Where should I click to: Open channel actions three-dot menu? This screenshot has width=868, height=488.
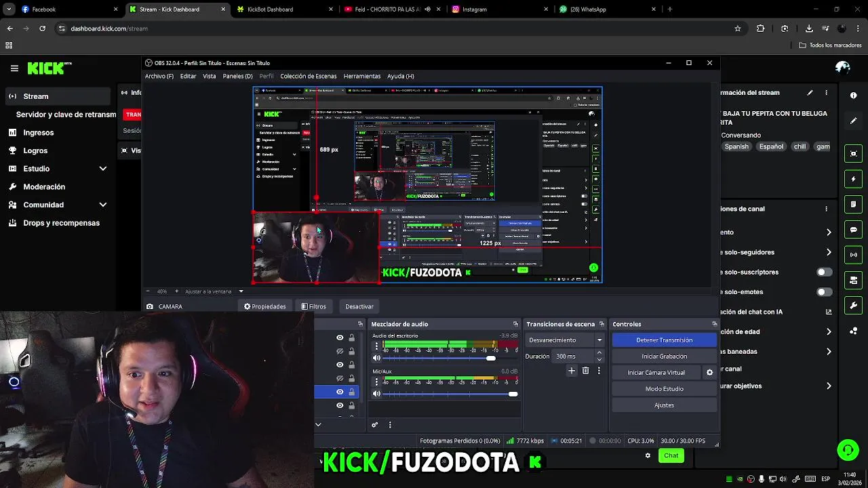(x=826, y=209)
